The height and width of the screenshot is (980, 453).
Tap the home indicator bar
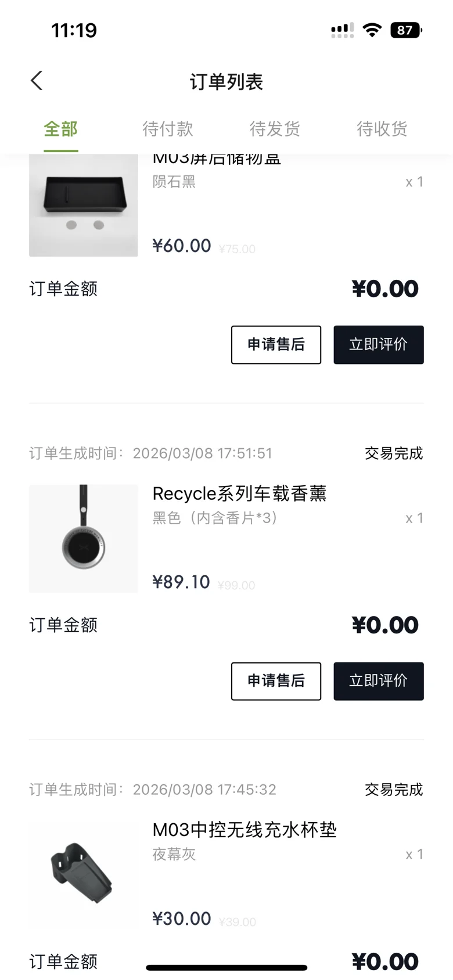point(227,967)
